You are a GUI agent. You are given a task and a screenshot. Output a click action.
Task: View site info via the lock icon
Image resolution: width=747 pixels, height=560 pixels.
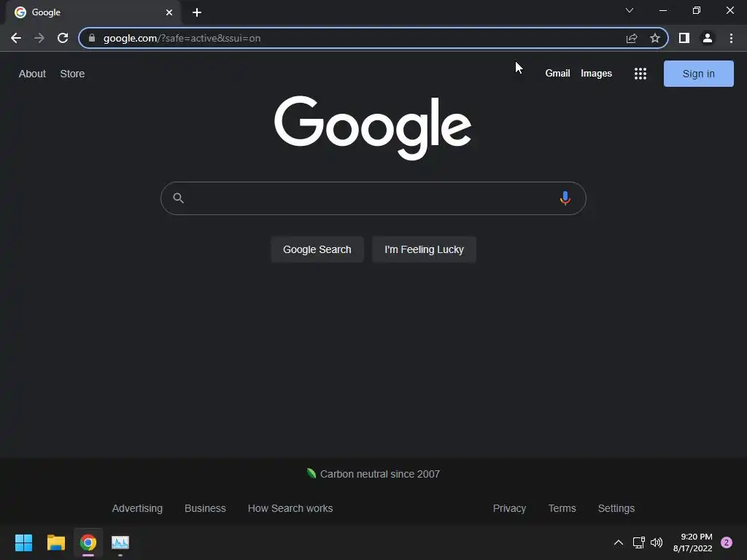click(x=92, y=38)
